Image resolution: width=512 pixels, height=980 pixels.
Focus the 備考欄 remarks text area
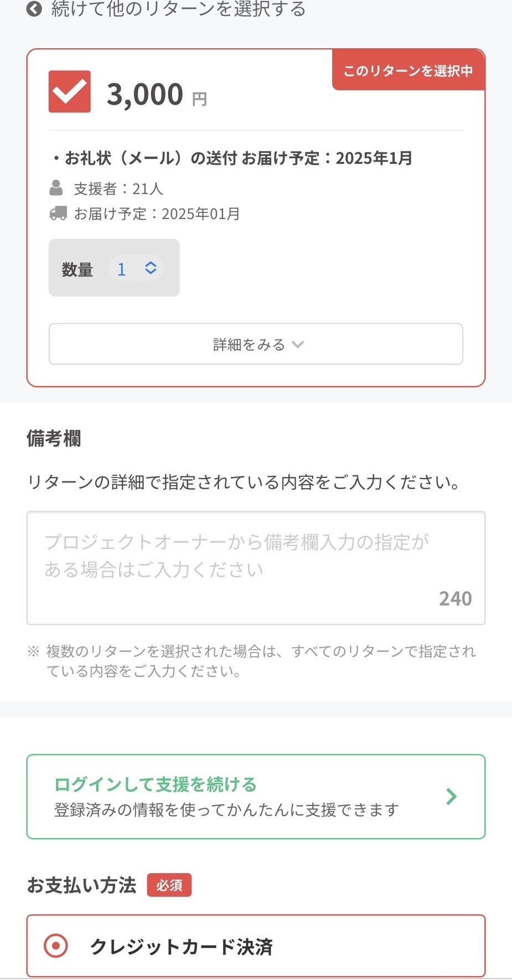[x=256, y=568]
